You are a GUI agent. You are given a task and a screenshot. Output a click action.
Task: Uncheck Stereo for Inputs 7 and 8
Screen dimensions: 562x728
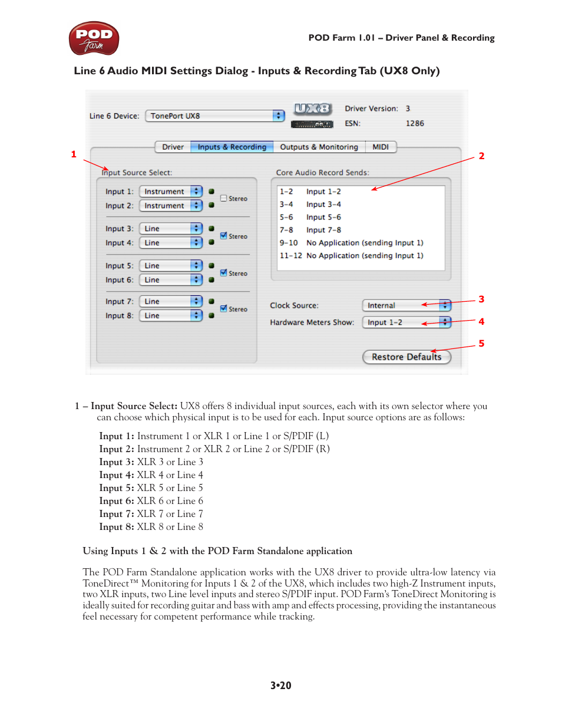tap(224, 308)
